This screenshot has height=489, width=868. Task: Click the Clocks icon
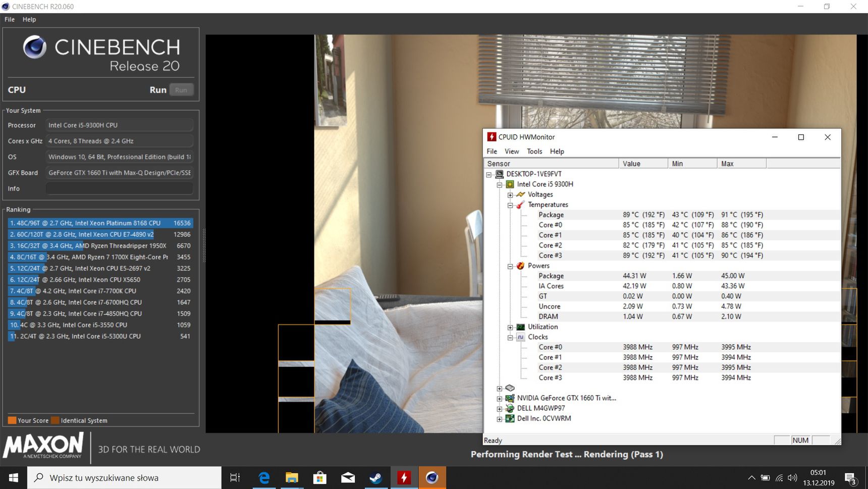coord(520,337)
